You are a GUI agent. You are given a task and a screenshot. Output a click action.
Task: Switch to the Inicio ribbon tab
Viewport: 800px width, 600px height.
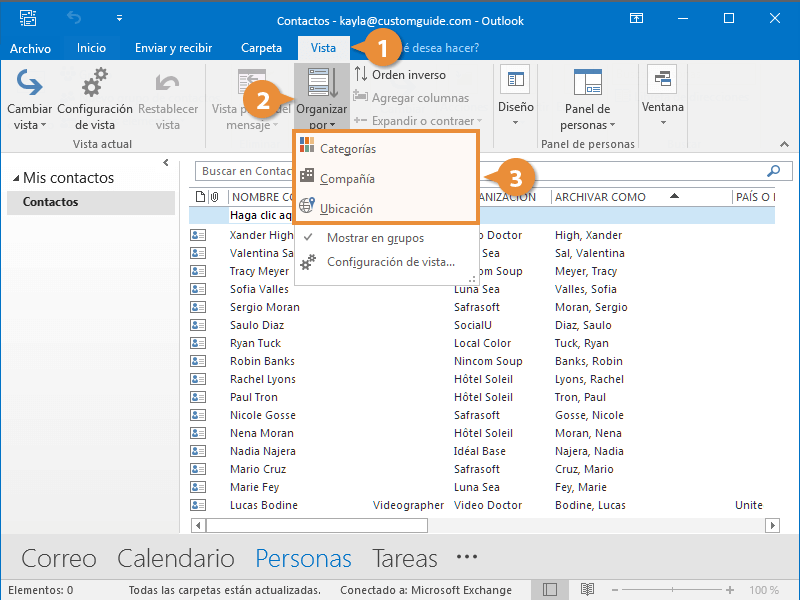[91, 47]
